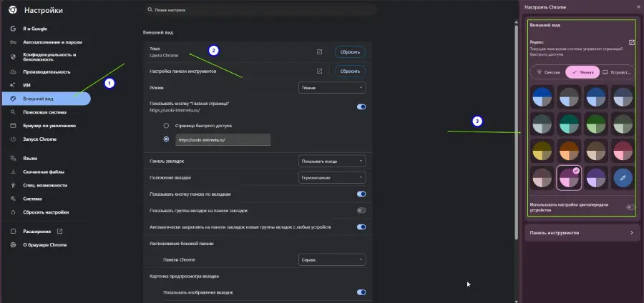This screenshot has height=303, width=644.
Task: Select the Страница быстрого доступа radio button
Action: pos(166,126)
